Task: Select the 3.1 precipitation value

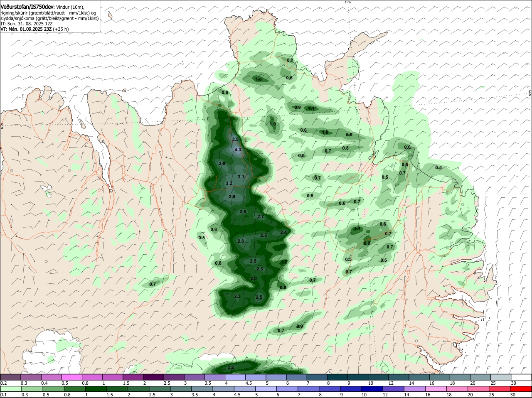Action: pos(241,177)
